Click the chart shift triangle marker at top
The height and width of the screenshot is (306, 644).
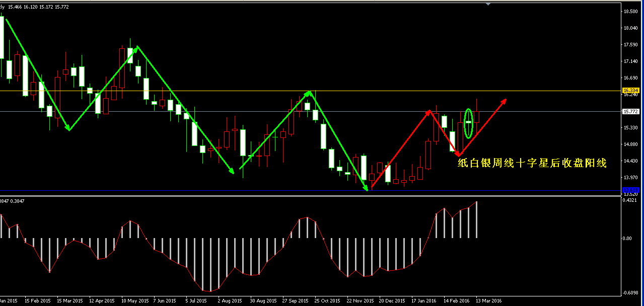(487, 4)
